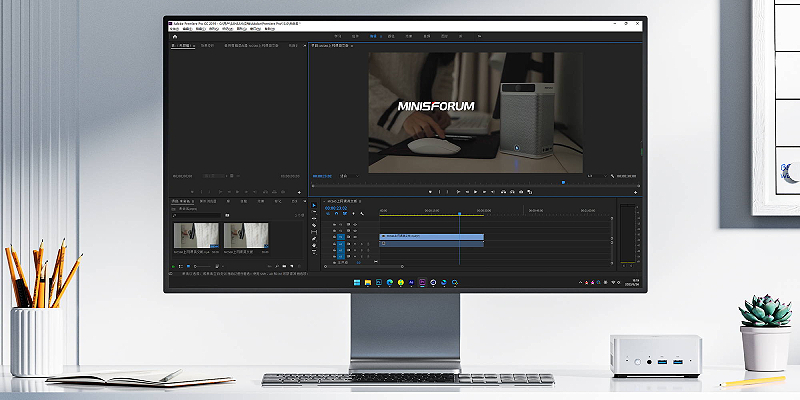Click the blue timeline timecode display
This screenshot has width=800, height=400.
[x=335, y=210]
